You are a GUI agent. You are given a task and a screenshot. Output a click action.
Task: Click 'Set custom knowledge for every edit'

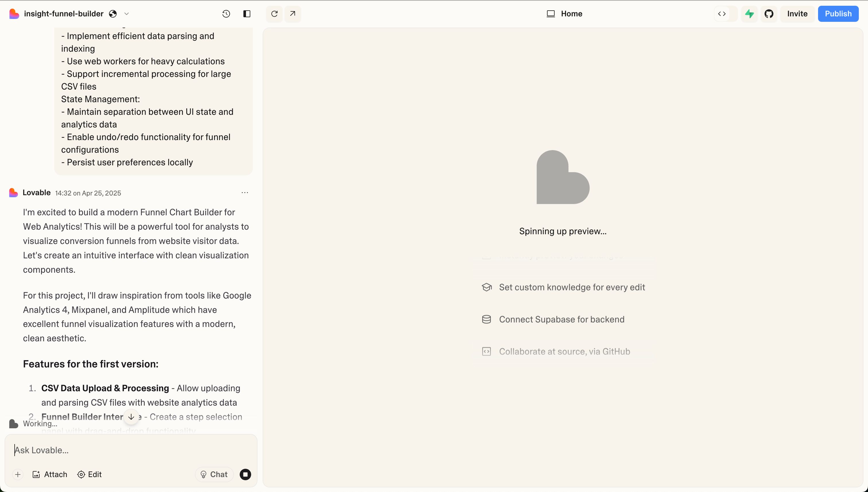pyautogui.click(x=572, y=287)
